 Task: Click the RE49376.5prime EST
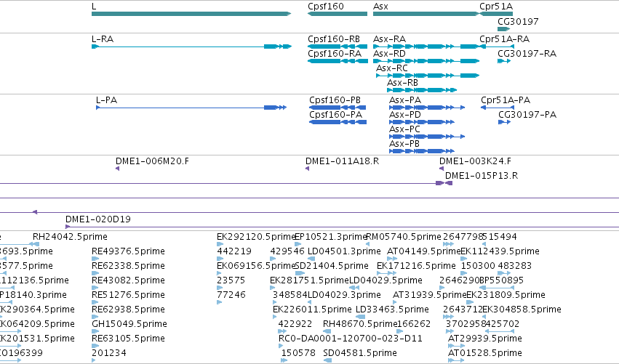[128, 251]
